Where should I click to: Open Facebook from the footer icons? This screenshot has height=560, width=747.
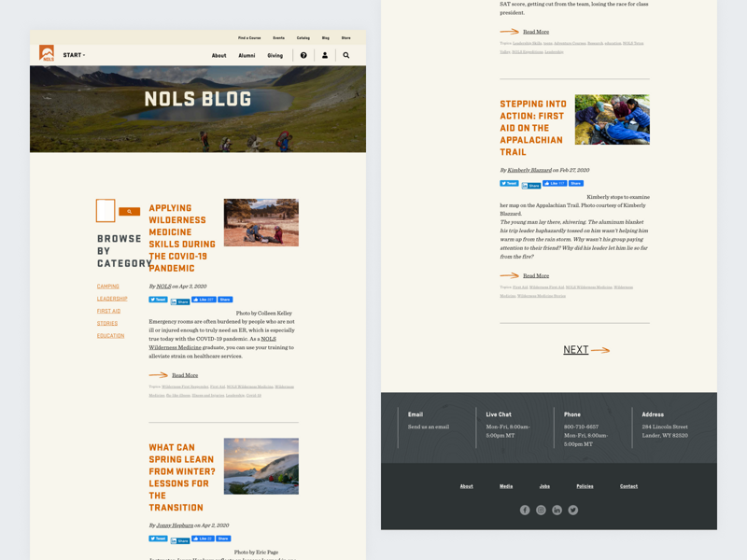coord(525,510)
